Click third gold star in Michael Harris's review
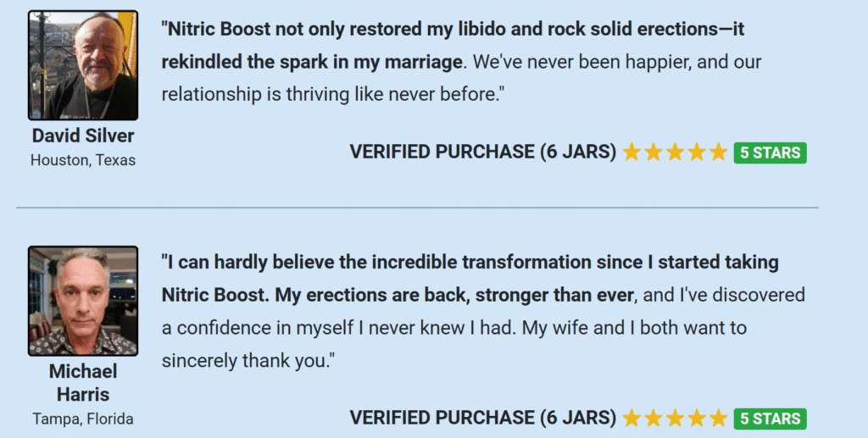The image size is (868, 438). pos(676,419)
